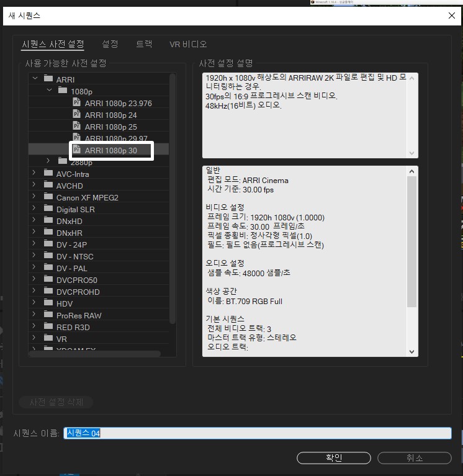The height and width of the screenshot is (476, 463).
Task: Click the preset details vertical scrollbar thumb
Action: (x=411, y=241)
